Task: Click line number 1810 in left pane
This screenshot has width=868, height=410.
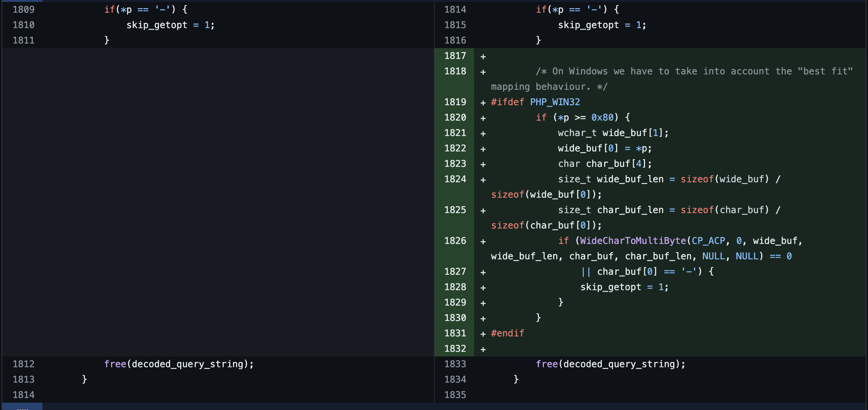Action: (x=24, y=25)
